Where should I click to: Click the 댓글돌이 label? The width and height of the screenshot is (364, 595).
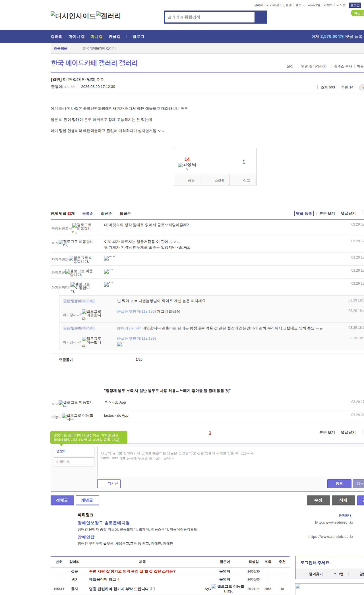point(66,360)
